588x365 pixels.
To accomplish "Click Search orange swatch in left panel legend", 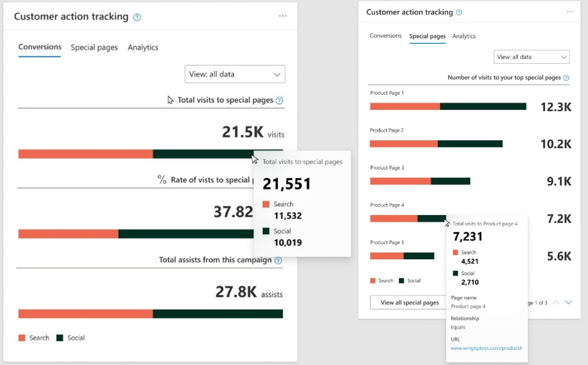I will pyautogui.click(x=22, y=338).
